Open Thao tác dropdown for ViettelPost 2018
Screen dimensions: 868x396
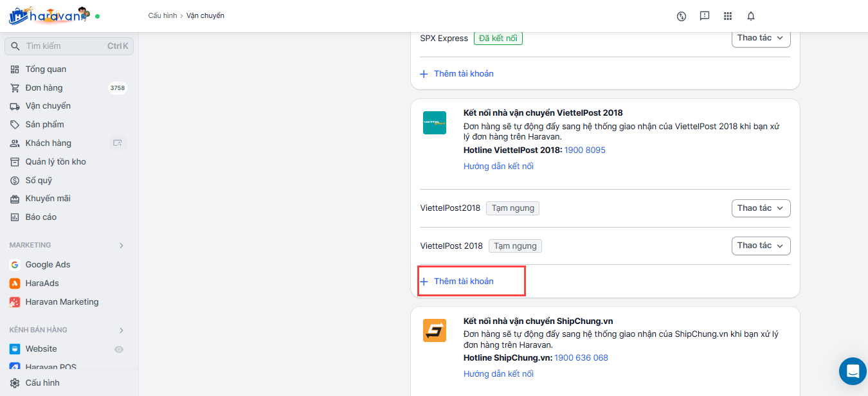761,246
